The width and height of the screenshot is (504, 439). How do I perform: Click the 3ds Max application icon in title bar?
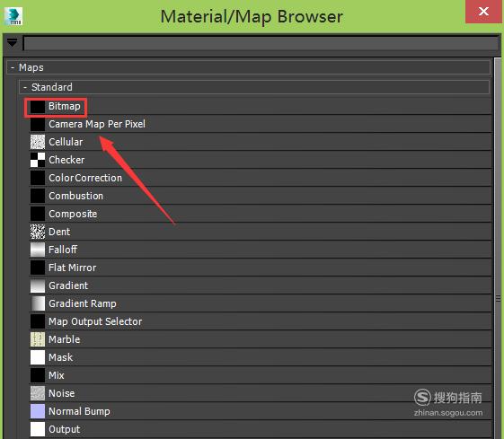click(13, 16)
